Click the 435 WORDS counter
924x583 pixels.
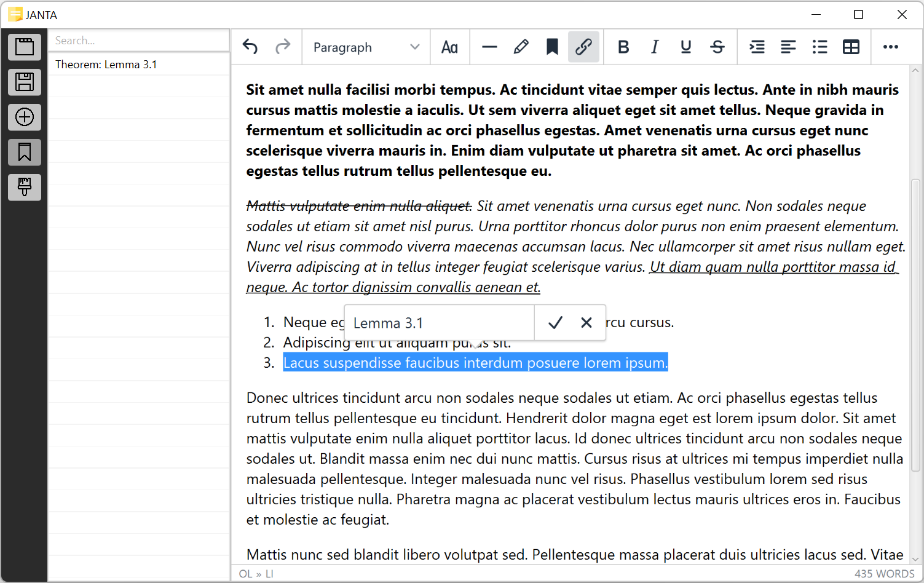click(884, 574)
